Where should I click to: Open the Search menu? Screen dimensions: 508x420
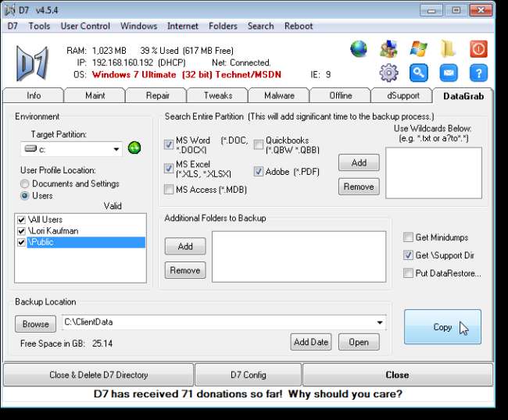[x=261, y=26]
